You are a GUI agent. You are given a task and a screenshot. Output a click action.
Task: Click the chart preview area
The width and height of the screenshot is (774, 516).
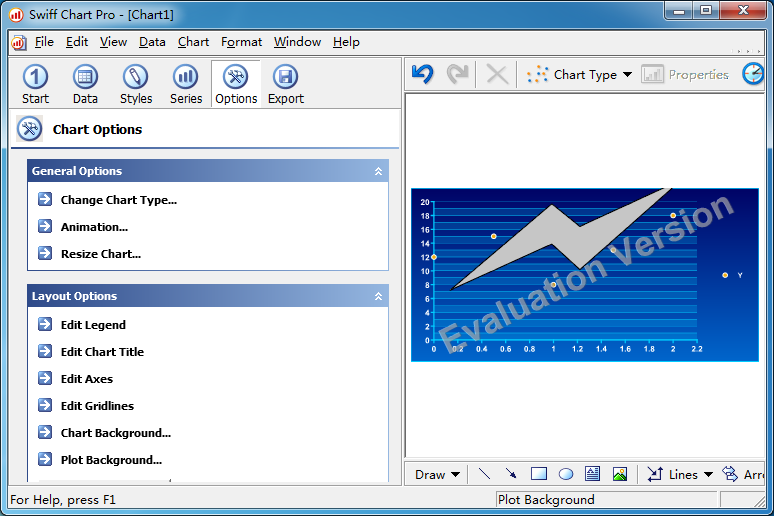(584, 275)
